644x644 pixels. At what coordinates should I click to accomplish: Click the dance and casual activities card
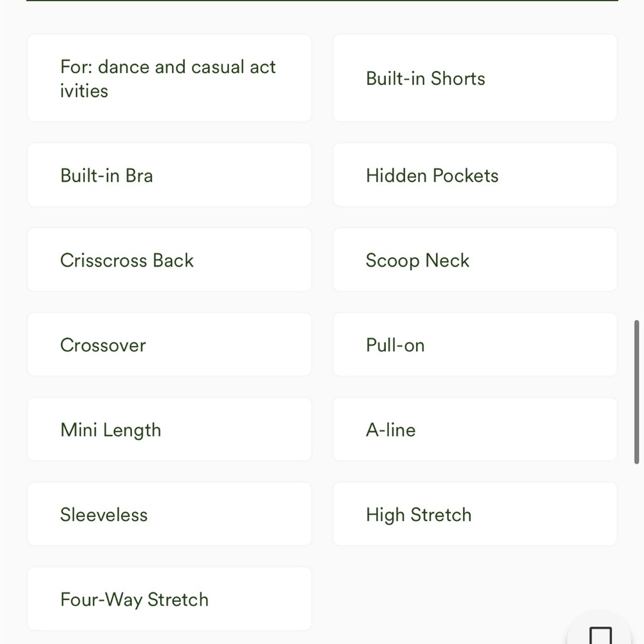click(169, 79)
